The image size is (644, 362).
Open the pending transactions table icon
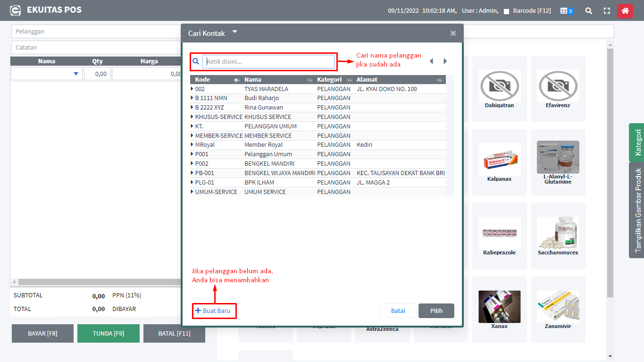[x=566, y=10]
